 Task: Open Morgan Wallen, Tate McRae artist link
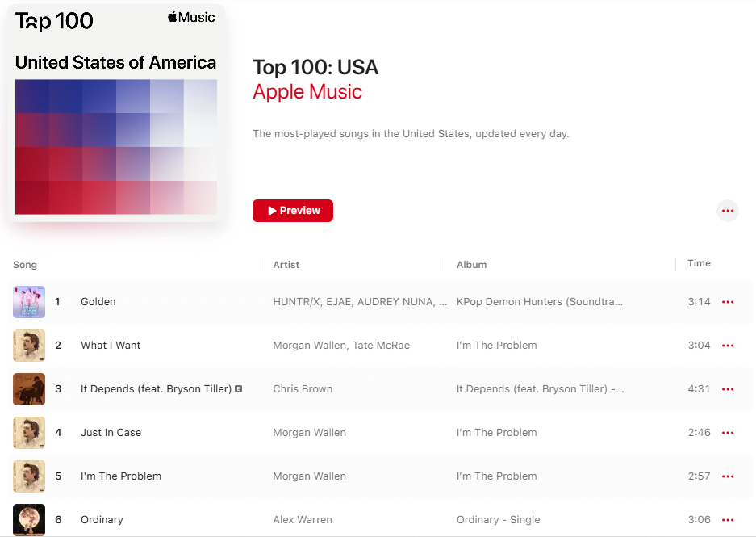click(x=341, y=346)
